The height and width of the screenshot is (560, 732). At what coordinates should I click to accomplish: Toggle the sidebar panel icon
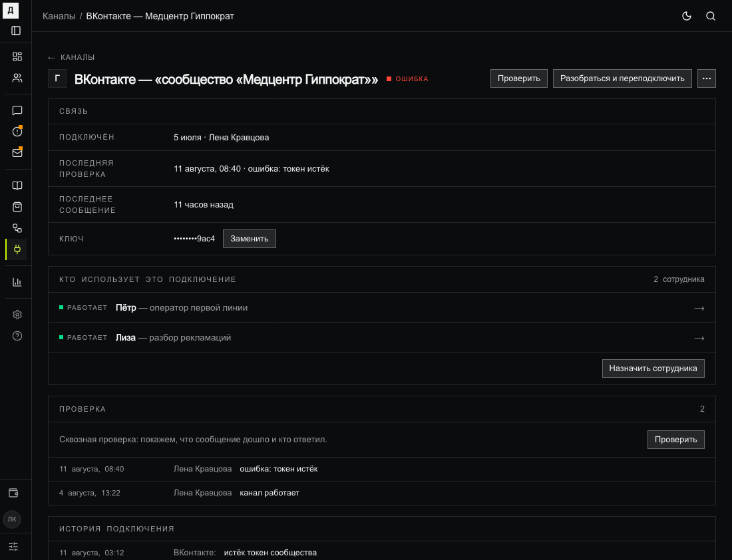pos(17,31)
